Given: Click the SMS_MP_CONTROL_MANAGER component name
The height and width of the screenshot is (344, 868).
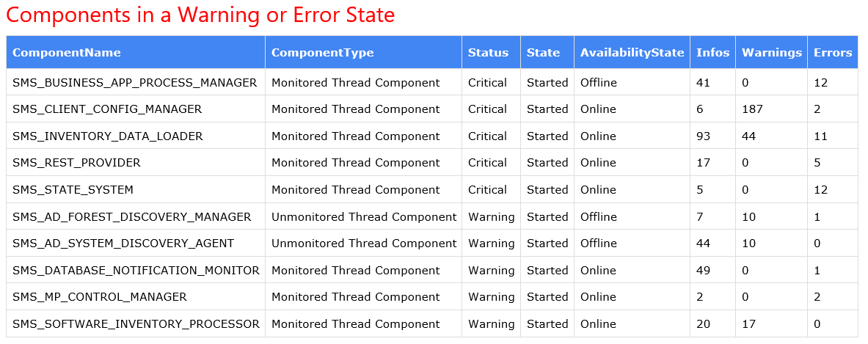Looking at the screenshot, I should click(x=100, y=297).
